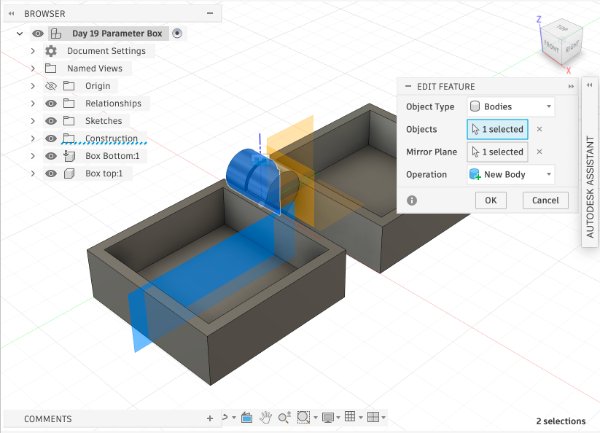Image resolution: width=600 pixels, height=433 pixels.
Task: Click Document Settings gear icon
Action: [x=51, y=51]
